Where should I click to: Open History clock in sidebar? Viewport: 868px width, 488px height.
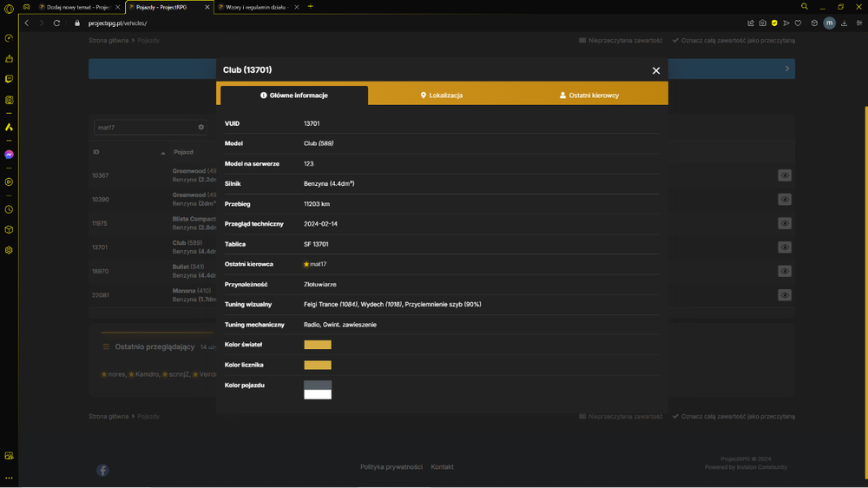click(x=9, y=209)
